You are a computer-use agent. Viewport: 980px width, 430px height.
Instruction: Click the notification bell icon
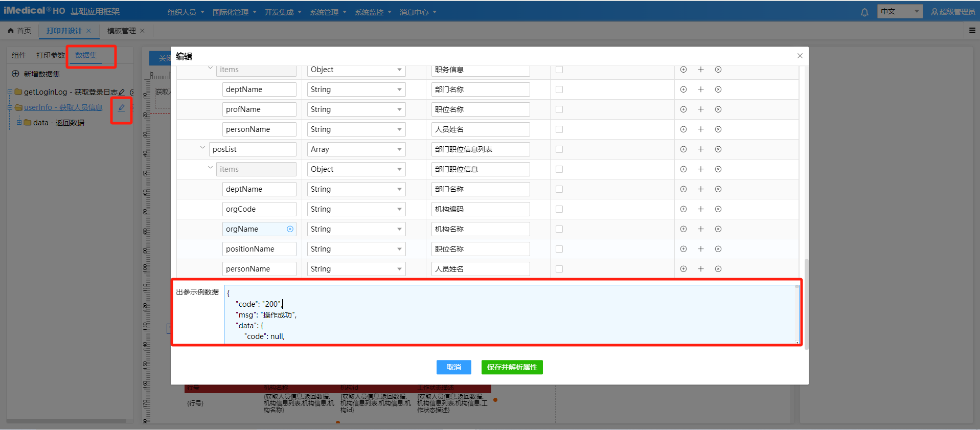click(864, 12)
